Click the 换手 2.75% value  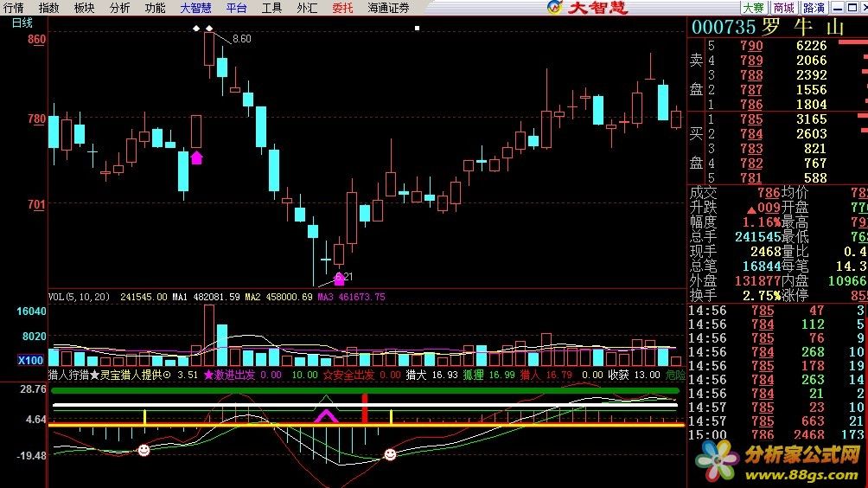(762, 296)
